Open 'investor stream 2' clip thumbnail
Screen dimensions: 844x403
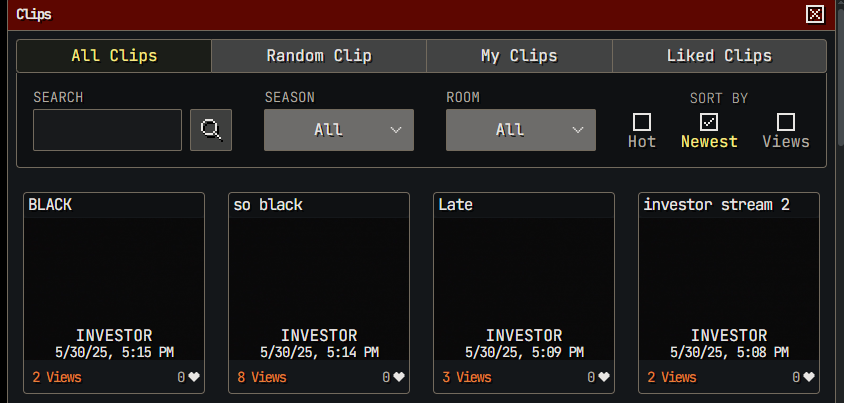[729, 270]
